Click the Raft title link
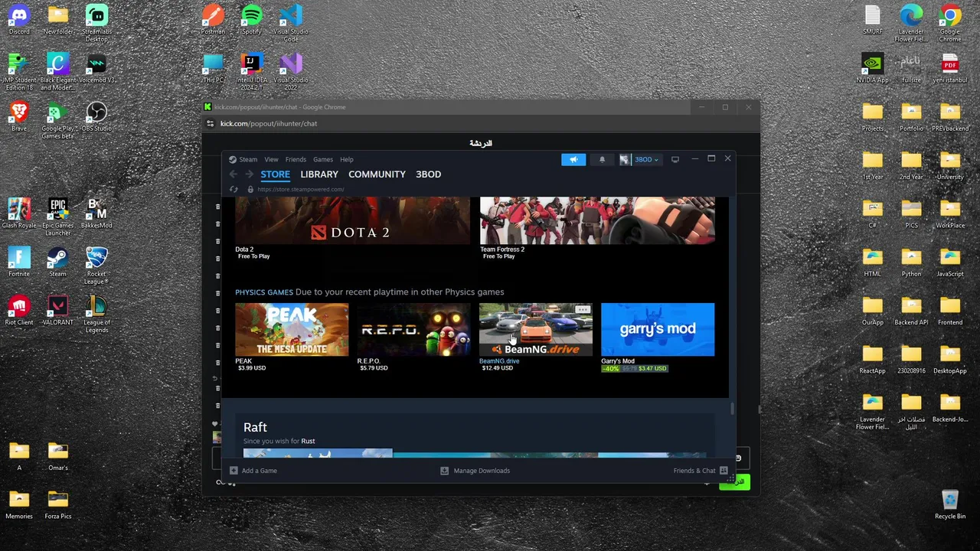The image size is (980, 551). [x=255, y=427]
